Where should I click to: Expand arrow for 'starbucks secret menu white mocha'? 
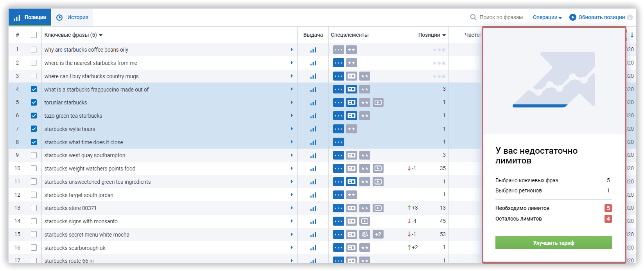click(292, 234)
